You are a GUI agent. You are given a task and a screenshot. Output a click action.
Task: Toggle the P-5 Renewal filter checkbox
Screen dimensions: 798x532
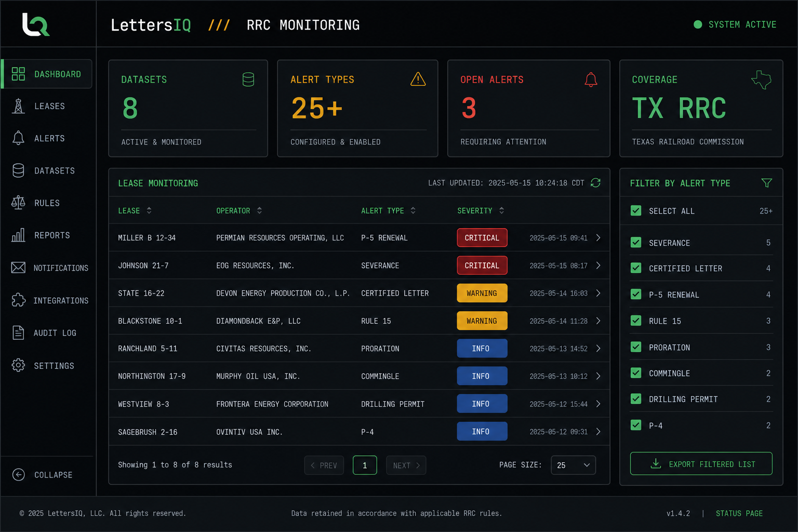coord(635,294)
